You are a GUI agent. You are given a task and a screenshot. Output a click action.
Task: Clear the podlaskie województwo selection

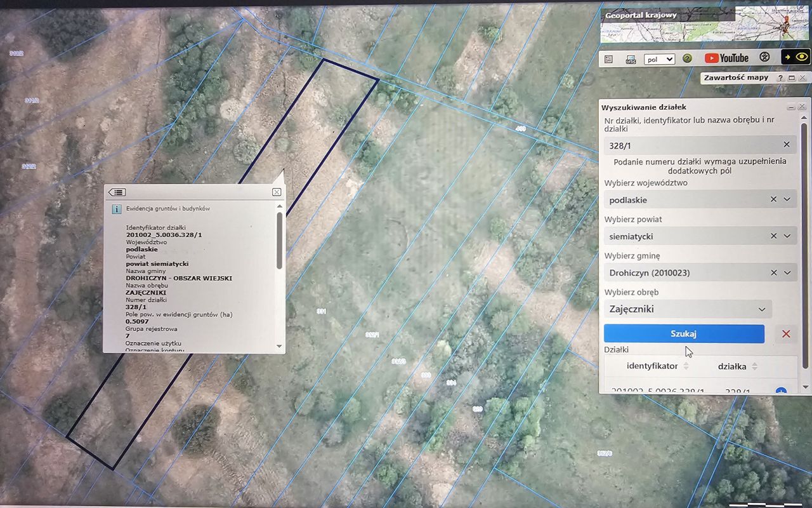773,199
